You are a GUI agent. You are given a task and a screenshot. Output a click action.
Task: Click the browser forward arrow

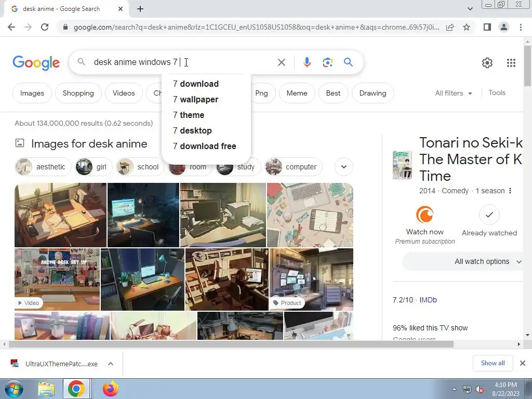[x=28, y=27]
